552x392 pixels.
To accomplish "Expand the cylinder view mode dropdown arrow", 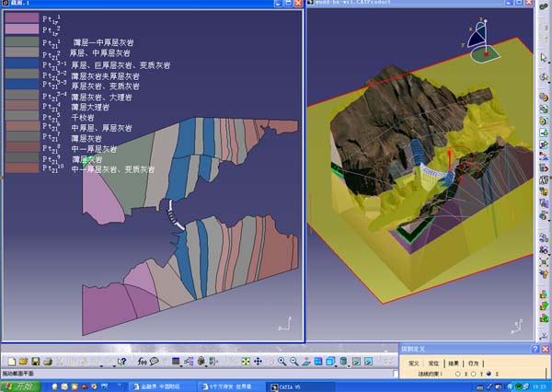I will click(x=350, y=366).
